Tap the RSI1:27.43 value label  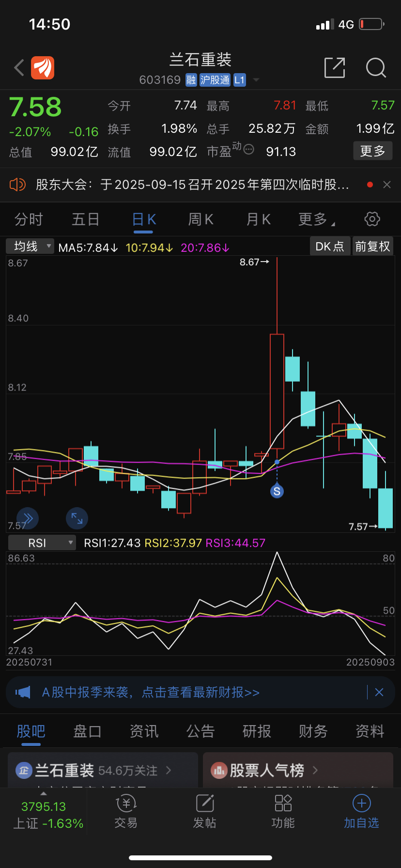tap(112, 543)
